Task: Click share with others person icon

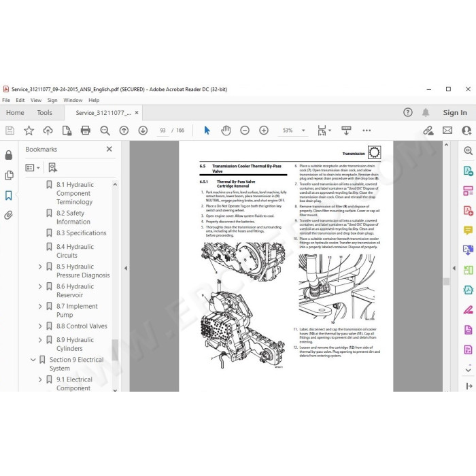Action: (x=466, y=131)
